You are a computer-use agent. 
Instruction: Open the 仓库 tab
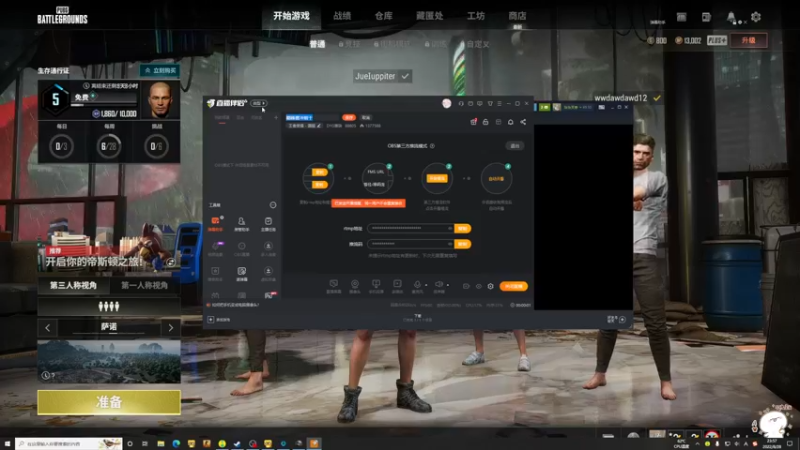pyautogui.click(x=384, y=16)
